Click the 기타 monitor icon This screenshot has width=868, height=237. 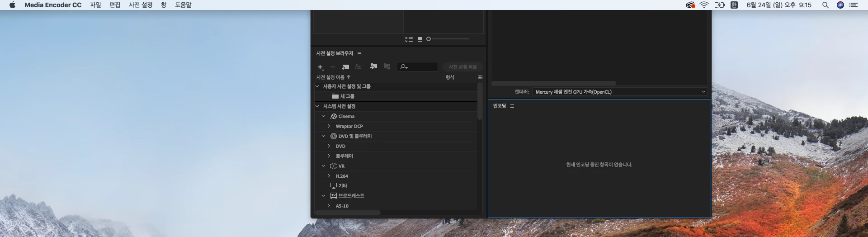coord(334,186)
